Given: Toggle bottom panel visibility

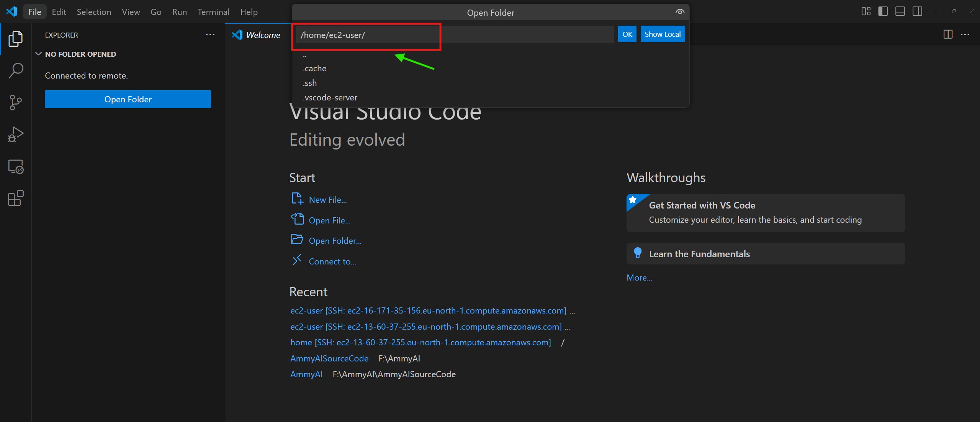Looking at the screenshot, I should click(x=900, y=11).
